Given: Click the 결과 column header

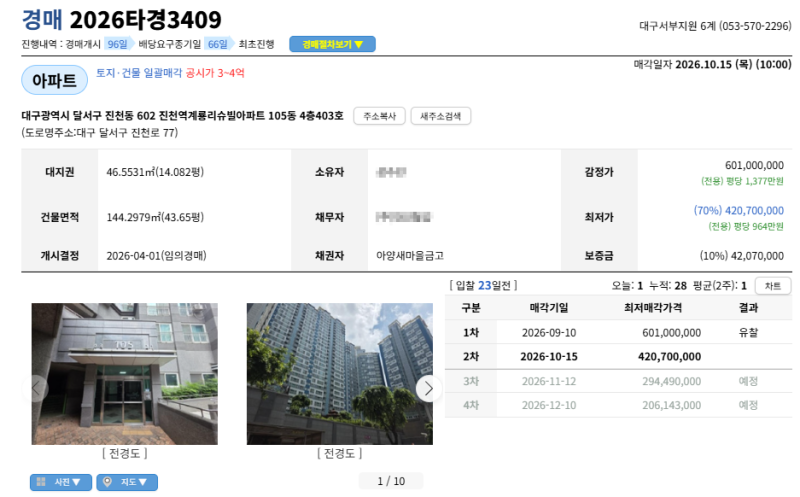Looking at the screenshot, I should [x=748, y=308].
